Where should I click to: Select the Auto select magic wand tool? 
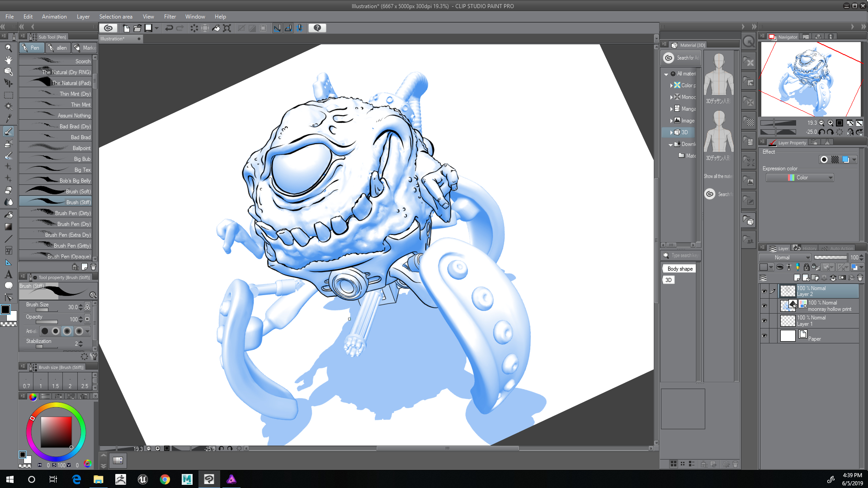click(x=8, y=107)
